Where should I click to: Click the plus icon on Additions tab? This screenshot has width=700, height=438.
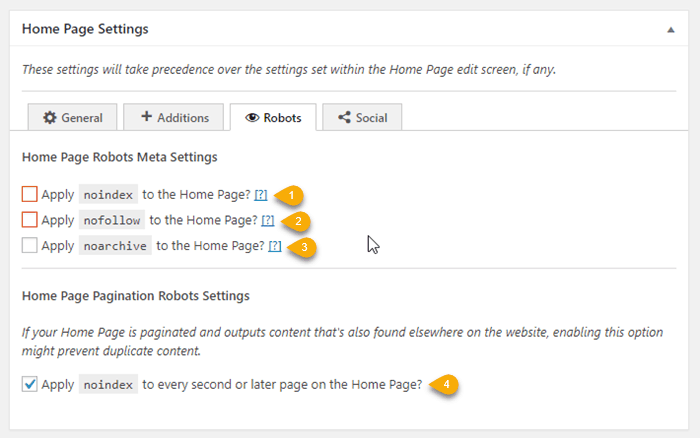click(146, 117)
